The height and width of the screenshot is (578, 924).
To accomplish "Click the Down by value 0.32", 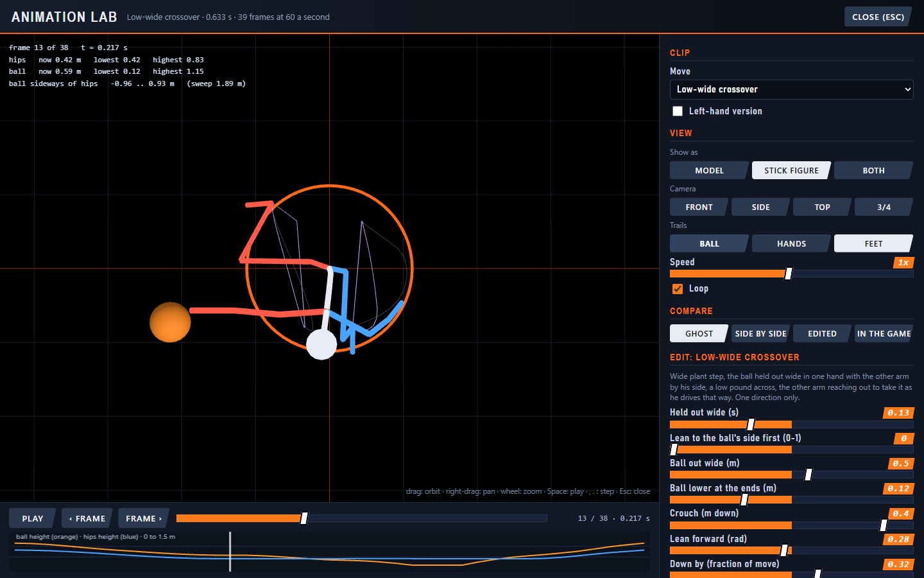I will [898, 564].
